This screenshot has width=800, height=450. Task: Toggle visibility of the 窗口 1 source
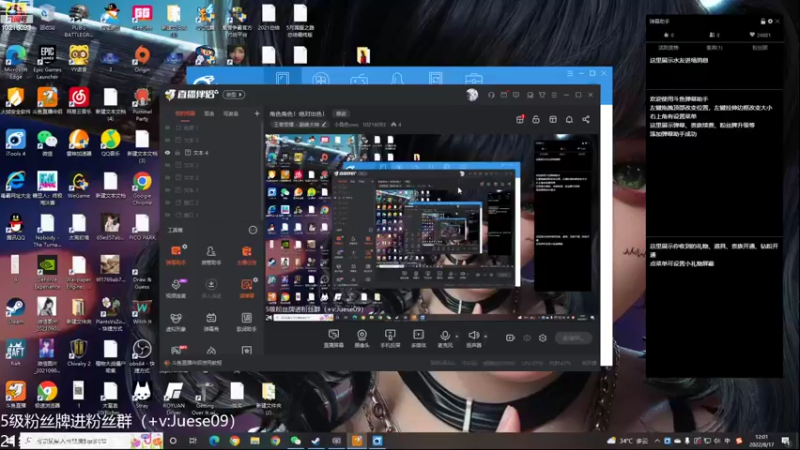click(x=167, y=215)
